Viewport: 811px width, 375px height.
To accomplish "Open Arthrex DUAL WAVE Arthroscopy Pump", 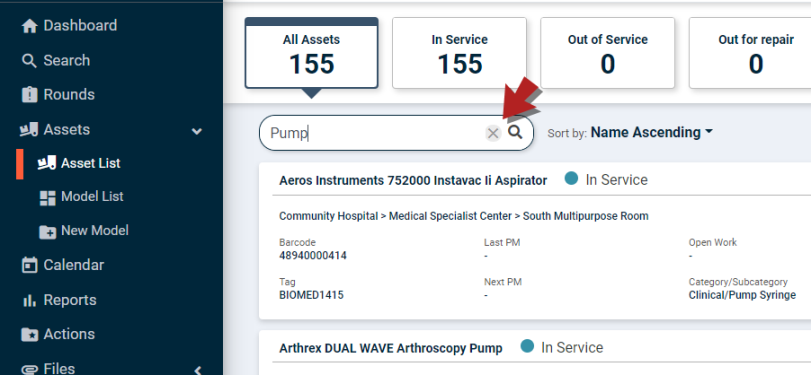I will (391, 348).
